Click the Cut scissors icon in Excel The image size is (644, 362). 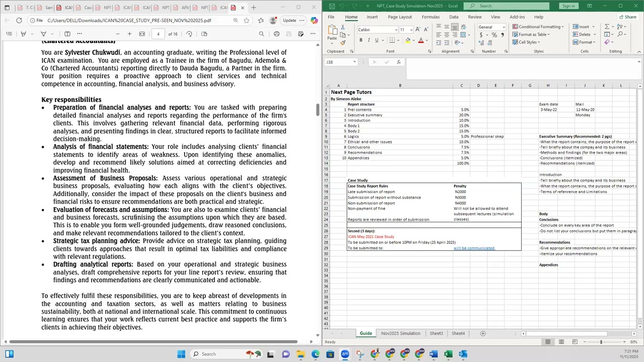(x=343, y=27)
